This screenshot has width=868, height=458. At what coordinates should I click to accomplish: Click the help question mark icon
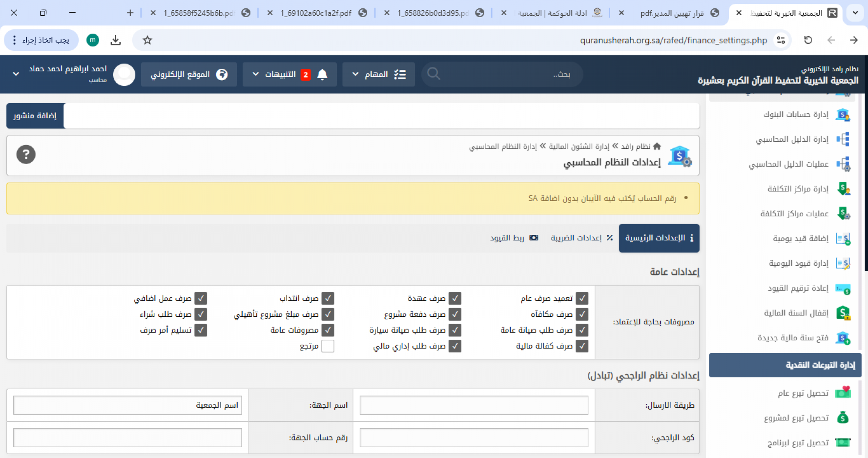[26, 155]
